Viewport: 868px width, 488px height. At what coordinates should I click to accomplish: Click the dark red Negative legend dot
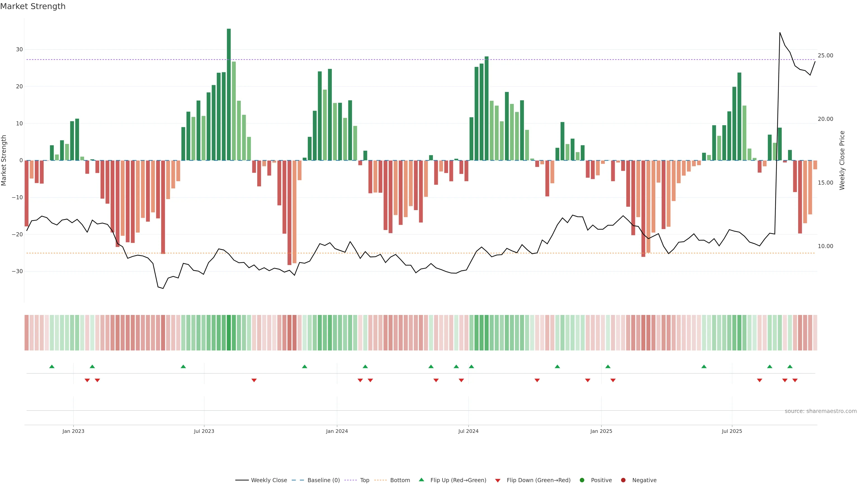pyautogui.click(x=623, y=480)
